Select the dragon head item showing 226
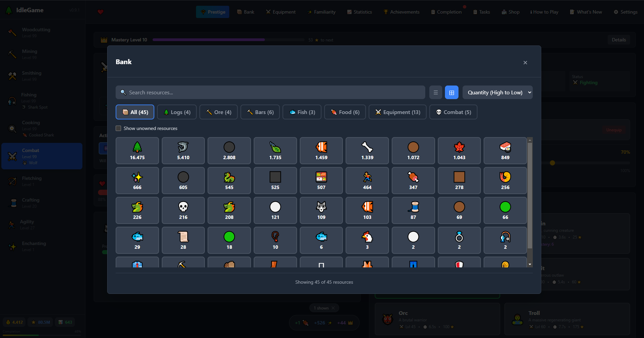 (137, 210)
